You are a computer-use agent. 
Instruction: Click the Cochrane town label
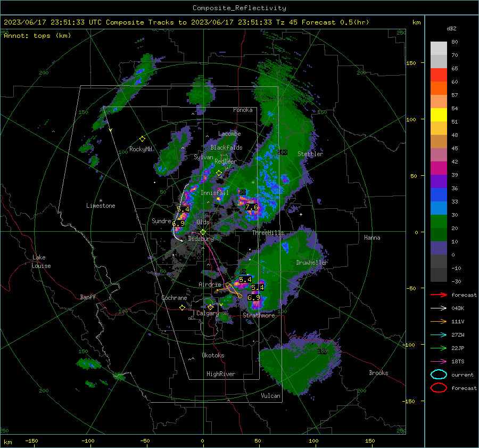pyautogui.click(x=174, y=298)
